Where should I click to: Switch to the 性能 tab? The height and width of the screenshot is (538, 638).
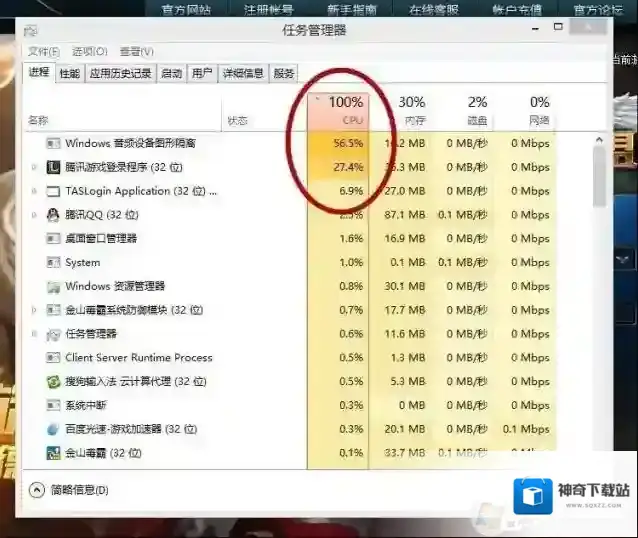(x=69, y=73)
